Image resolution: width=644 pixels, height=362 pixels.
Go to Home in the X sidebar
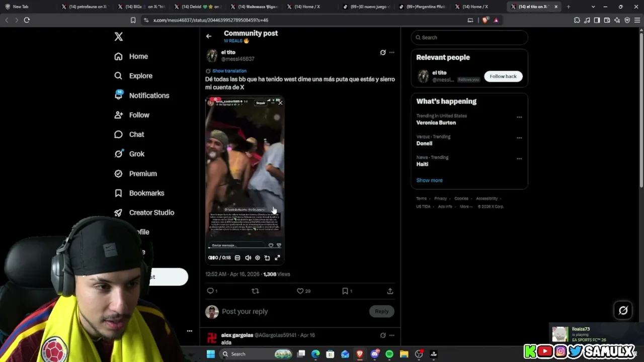131,56
